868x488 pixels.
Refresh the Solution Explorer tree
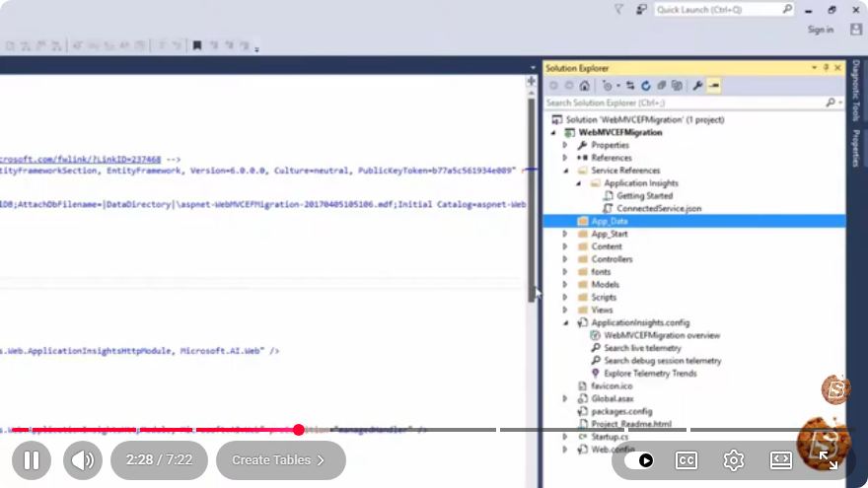point(645,86)
